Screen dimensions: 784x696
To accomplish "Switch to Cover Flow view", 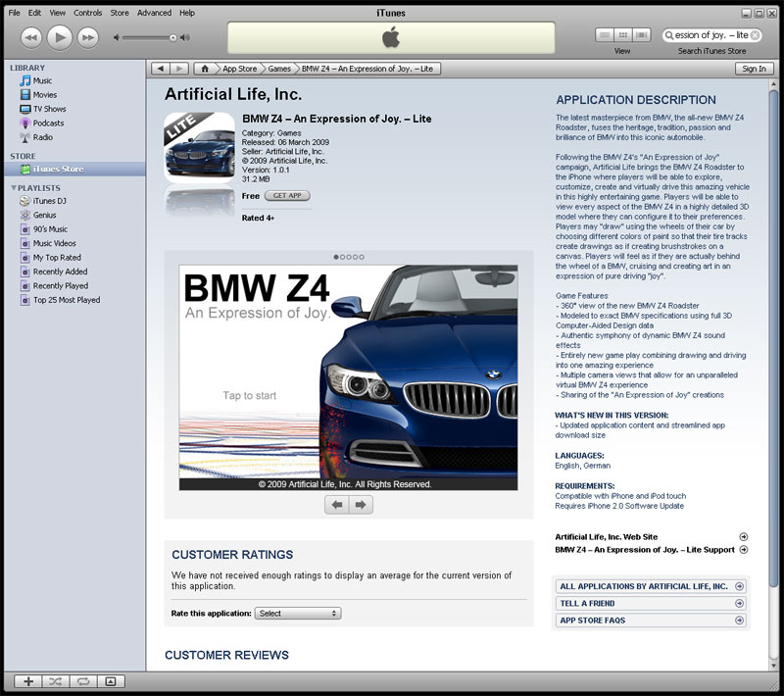I will pos(642,35).
